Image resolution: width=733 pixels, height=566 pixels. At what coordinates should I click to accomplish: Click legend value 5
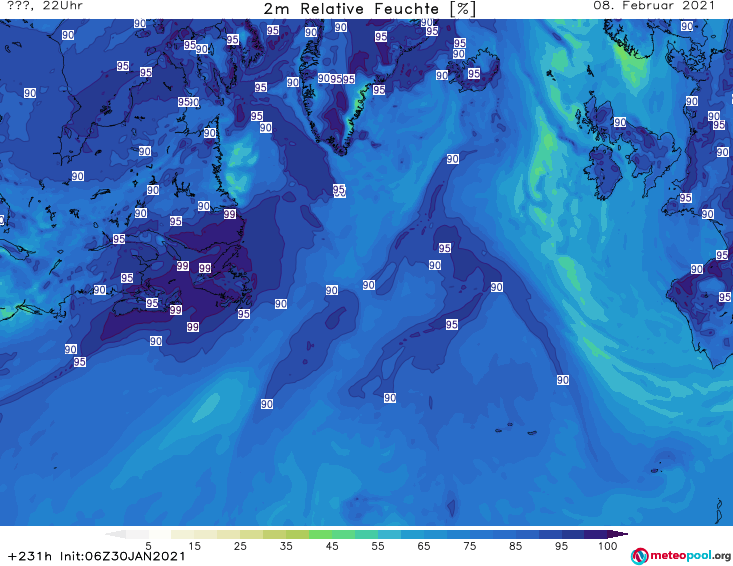pyautogui.click(x=148, y=546)
